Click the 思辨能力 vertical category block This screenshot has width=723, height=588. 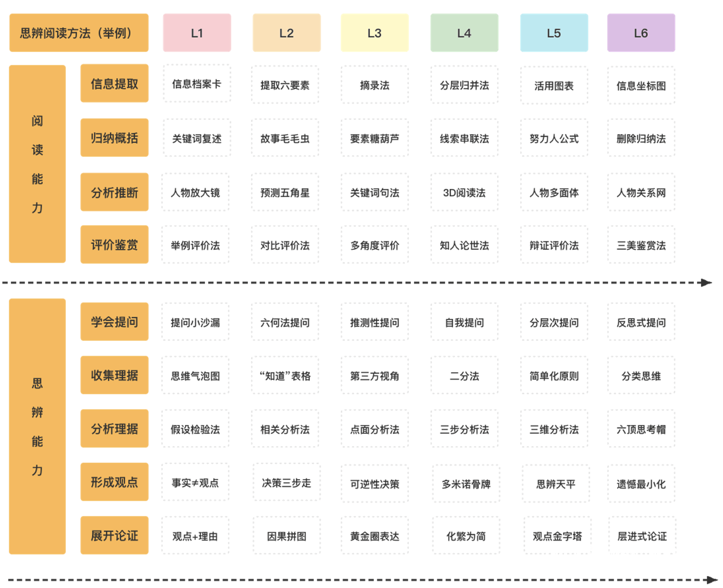pyautogui.click(x=37, y=426)
